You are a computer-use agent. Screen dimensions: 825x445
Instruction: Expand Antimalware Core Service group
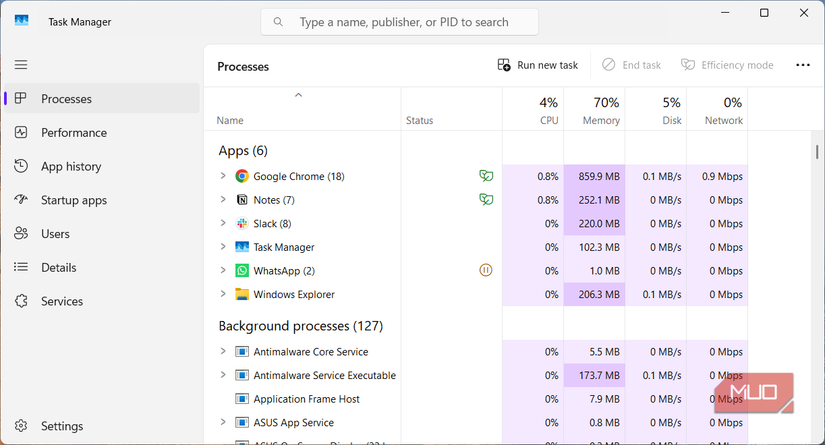tap(223, 351)
